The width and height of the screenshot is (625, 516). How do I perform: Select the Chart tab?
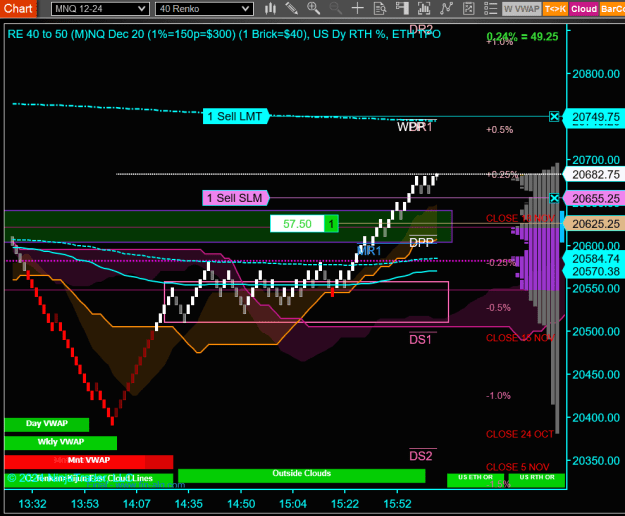pyautogui.click(x=18, y=8)
